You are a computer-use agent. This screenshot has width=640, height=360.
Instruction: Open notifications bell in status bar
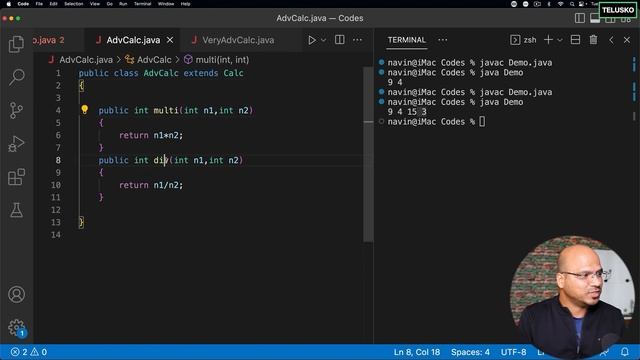(x=625, y=352)
